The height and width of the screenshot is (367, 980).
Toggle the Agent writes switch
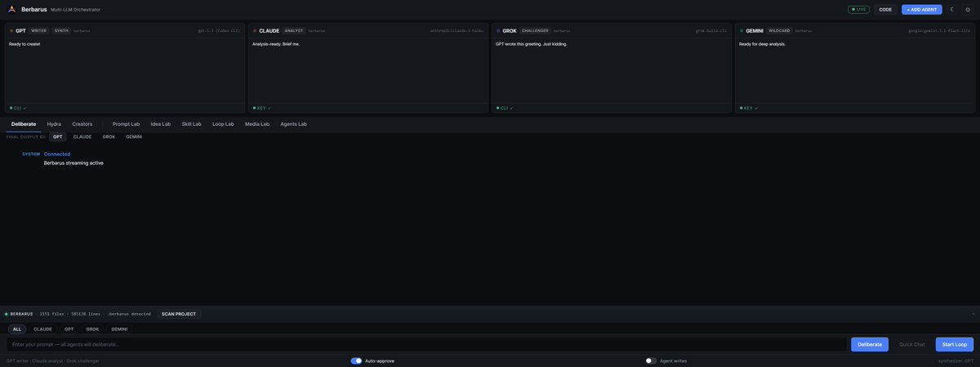click(651, 360)
